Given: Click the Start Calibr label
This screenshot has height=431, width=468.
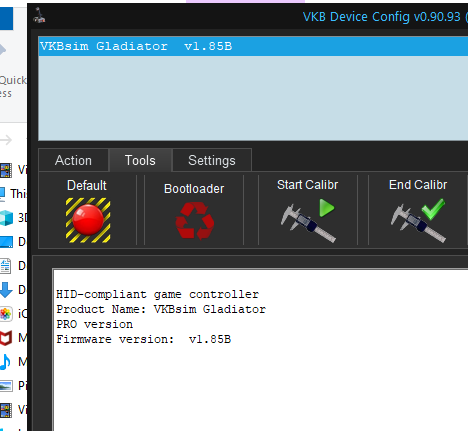Looking at the screenshot, I should [x=308, y=185].
